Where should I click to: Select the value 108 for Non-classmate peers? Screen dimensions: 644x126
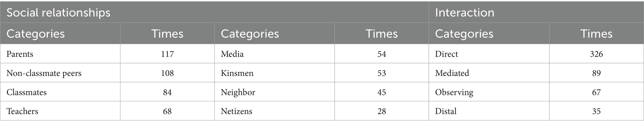[167, 73]
